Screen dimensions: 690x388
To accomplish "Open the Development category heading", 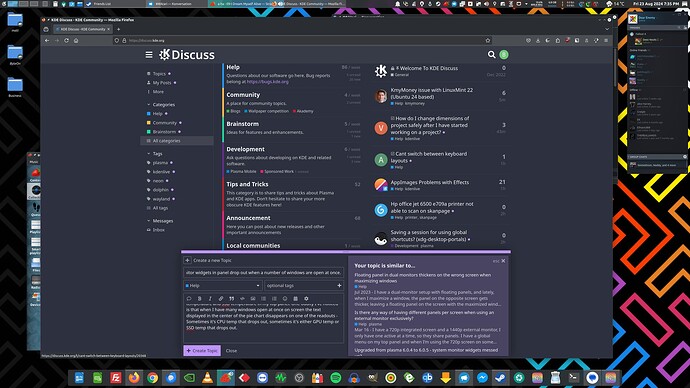I will tap(246, 149).
